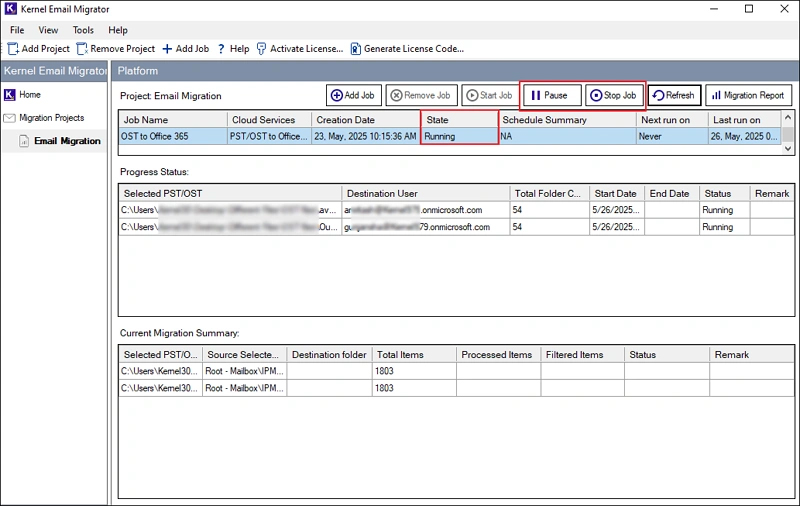800x506 pixels.
Task: Click the Last run on column header
Action: click(744, 120)
